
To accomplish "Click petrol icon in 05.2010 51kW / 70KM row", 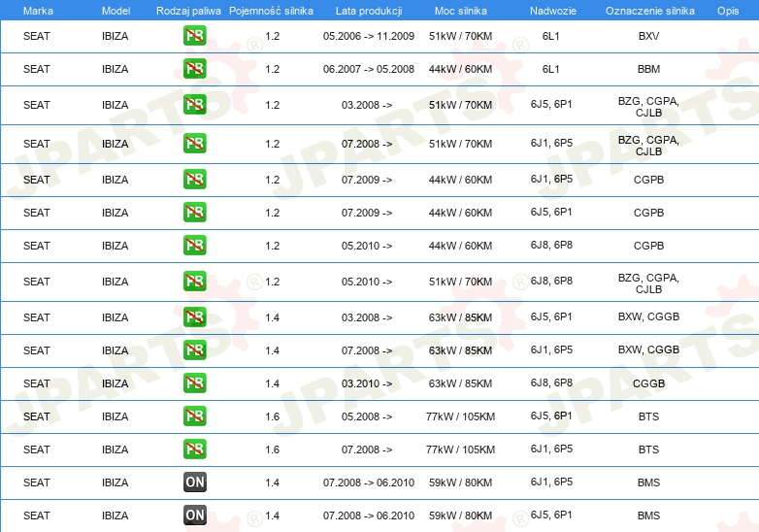I will point(194,282).
